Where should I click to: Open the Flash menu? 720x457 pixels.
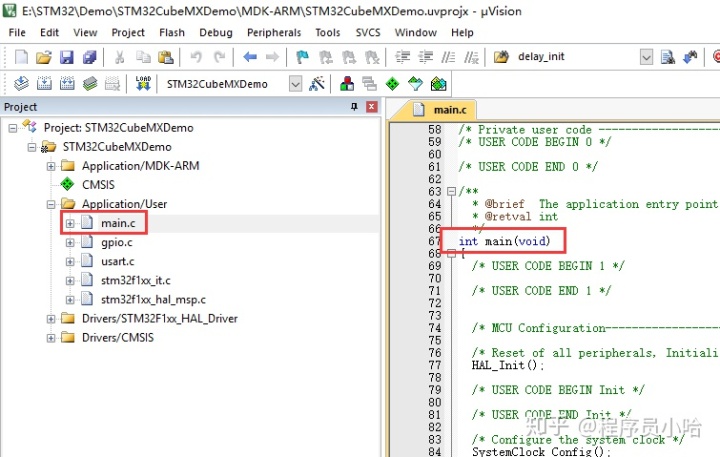coord(172,33)
